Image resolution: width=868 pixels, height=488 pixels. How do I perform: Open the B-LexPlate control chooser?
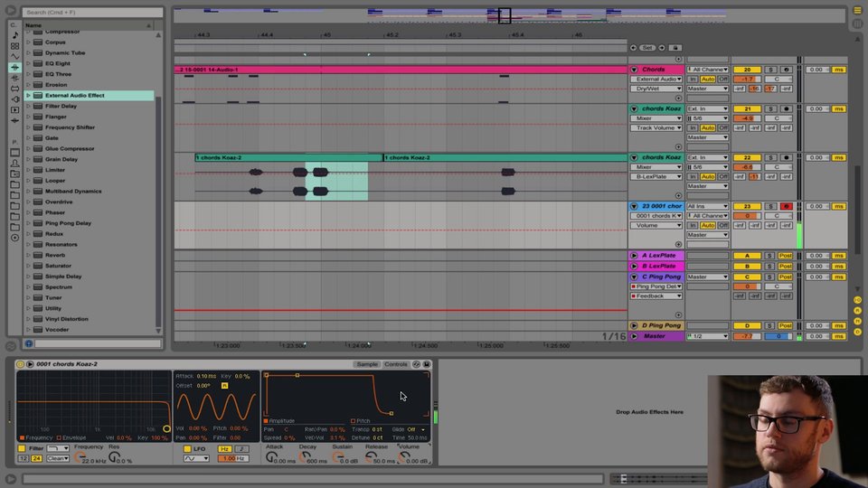656,176
